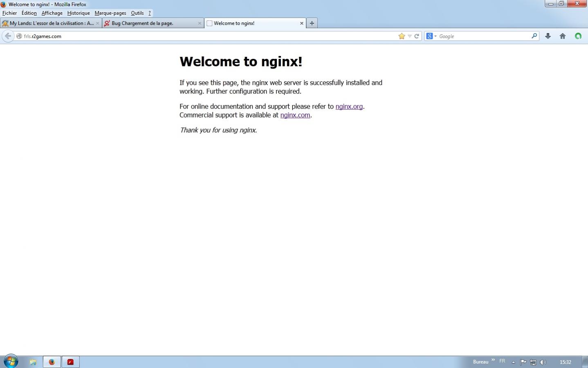Click the volume speaker tray icon
This screenshot has height=368, width=588.
543,362
